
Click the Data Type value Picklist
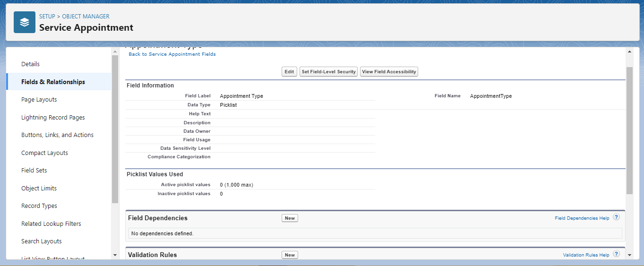tap(228, 105)
